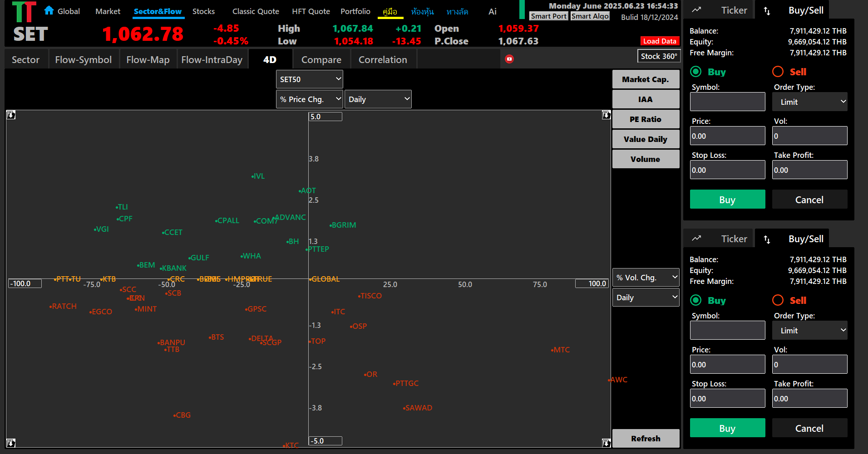Viewport: 868px width, 454px height.
Task: Open the Classic Quote menu
Action: click(x=256, y=11)
